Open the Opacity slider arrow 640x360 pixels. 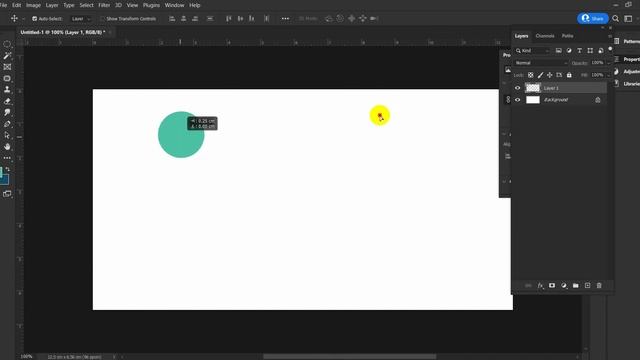tap(609, 63)
